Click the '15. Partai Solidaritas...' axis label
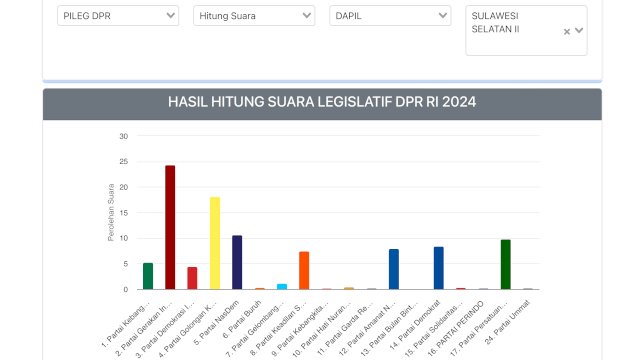Viewport: 640px width, 360px height. coord(433,329)
